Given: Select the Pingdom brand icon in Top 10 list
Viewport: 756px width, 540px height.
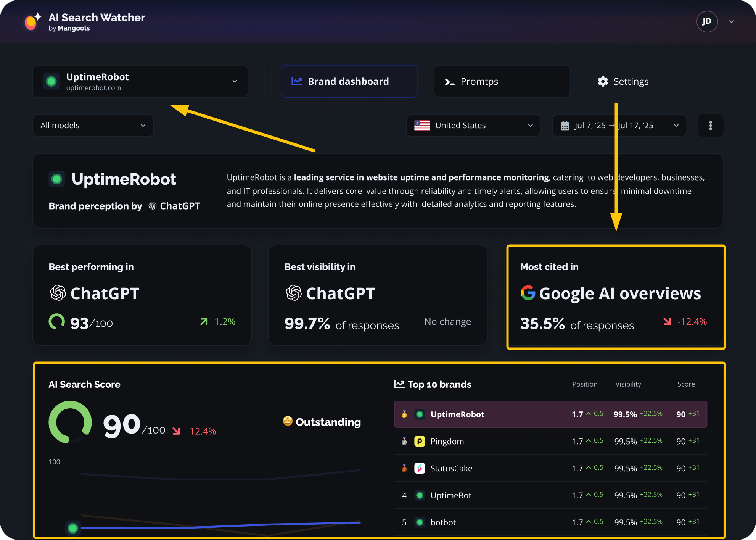Looking at the screenshot, I should [x=420, y=441].
